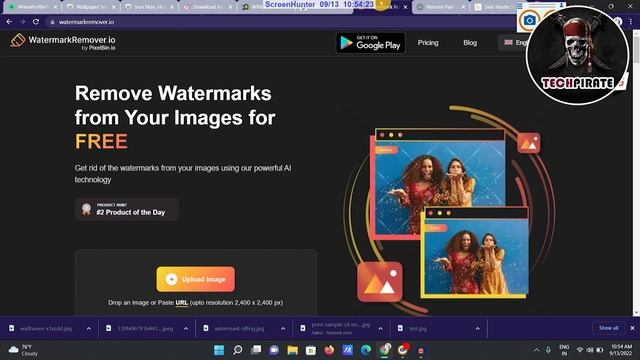The height and width of the screenshot is (360, 640).
Task: Open the test.jpg downloaded file
Action: 418,329
